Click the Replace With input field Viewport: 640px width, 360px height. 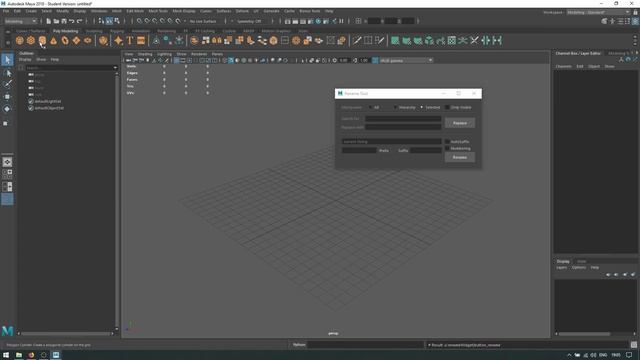(403, 127)
